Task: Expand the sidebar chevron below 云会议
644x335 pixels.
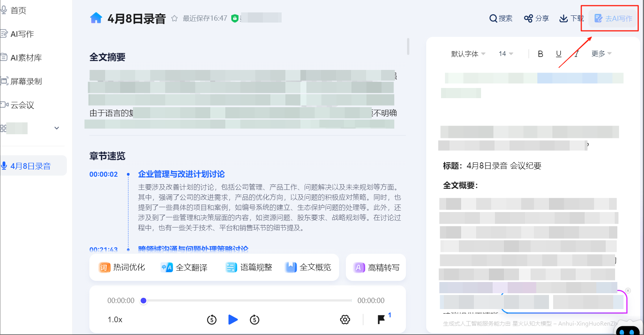Action: [57, 128]
